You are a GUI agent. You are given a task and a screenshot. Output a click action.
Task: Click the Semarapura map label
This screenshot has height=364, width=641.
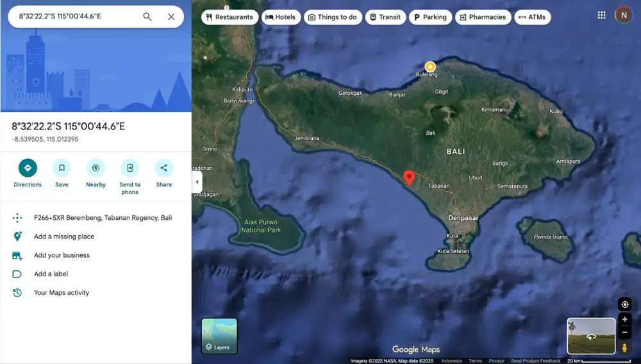(512, 186)
